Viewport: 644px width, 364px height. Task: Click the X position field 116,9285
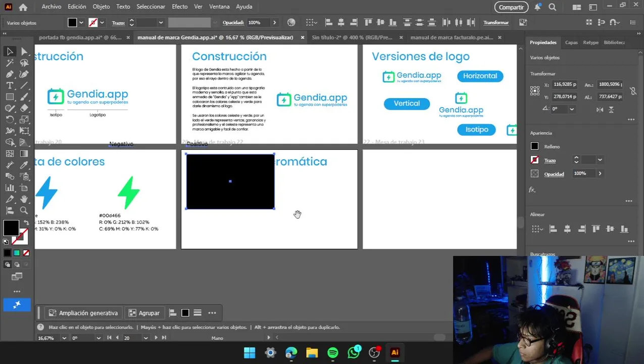point(565,84)
